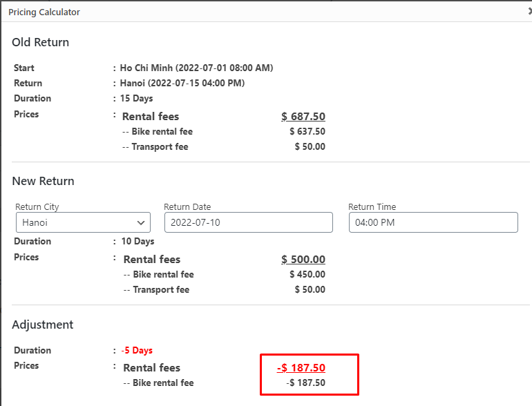
Task: Click the 10 Days duration value
Action: 137,241
